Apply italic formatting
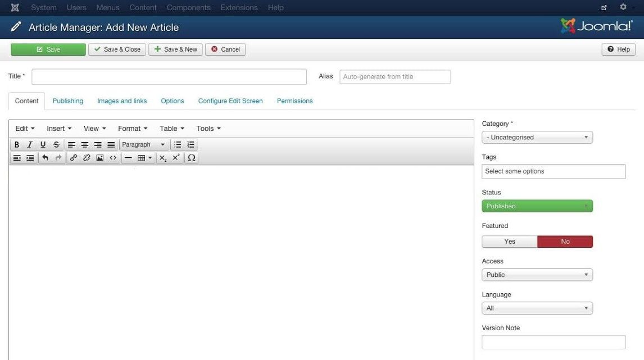Screen dimensions: 644x360 [x=29, y=144]
